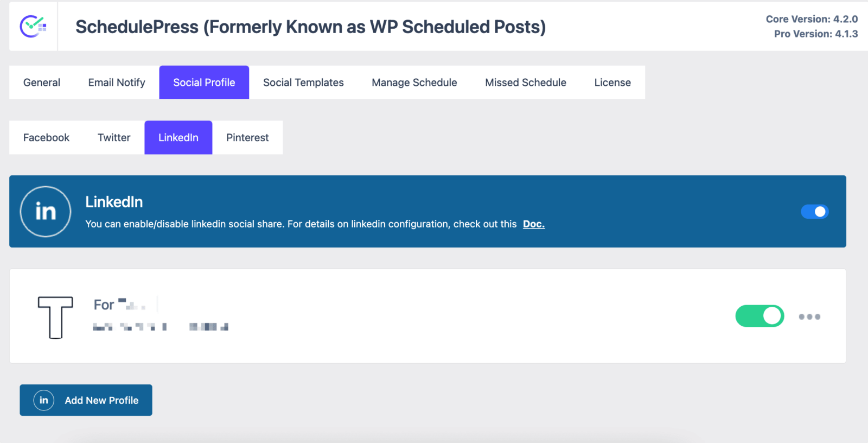Click the Core Version 4.2.0 text
868x443 pixels.
pyautogui.click(x=811, y=18)
